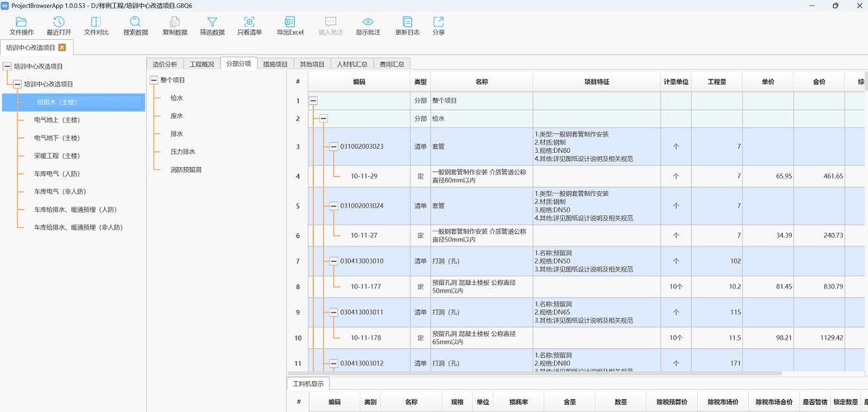Click the 分享 share icon
The width and height of the screenshot is (868, 412).
click(439, 26)
